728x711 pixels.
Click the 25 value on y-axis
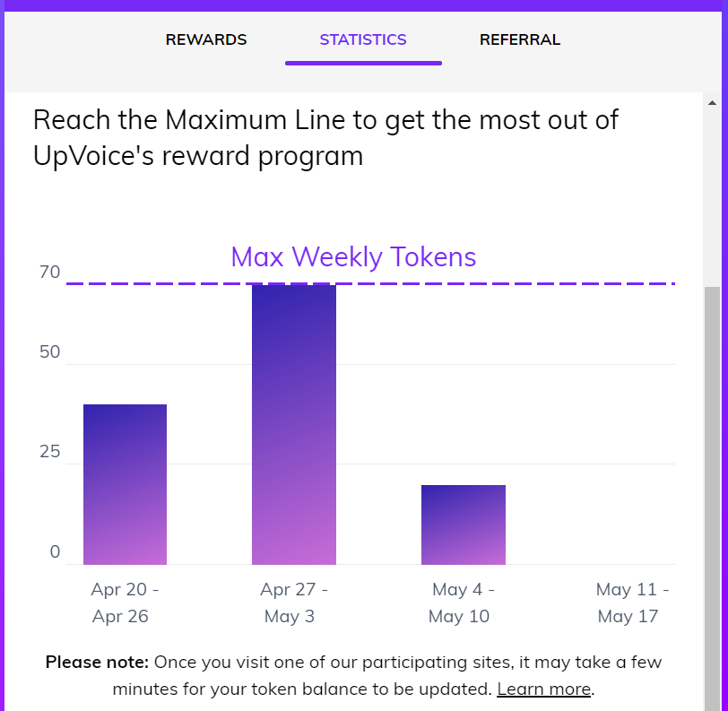(50, 451)
